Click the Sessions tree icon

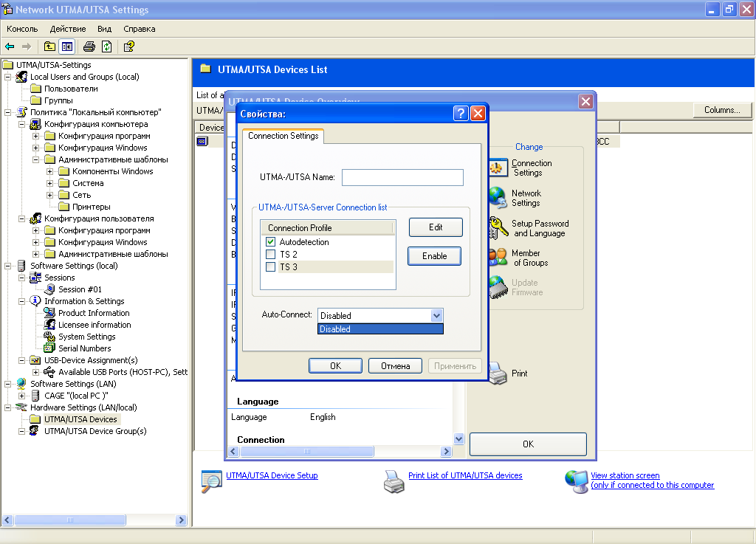35,278
